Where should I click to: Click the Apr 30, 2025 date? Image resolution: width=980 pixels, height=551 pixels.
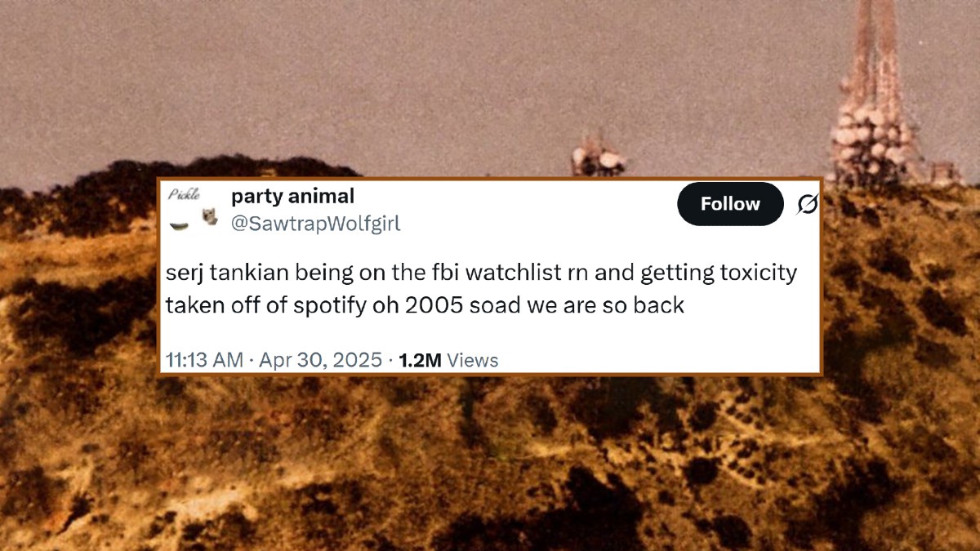point(320,360)
